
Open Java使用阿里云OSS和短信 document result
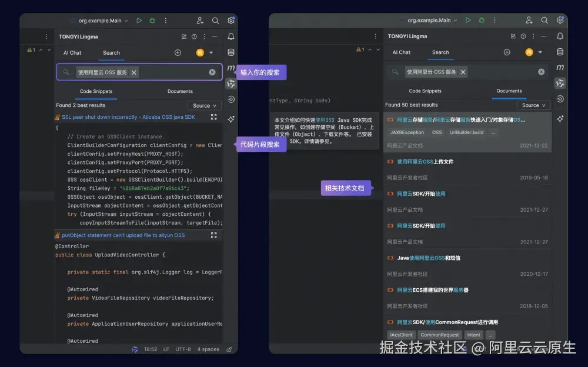coord(429,258)
